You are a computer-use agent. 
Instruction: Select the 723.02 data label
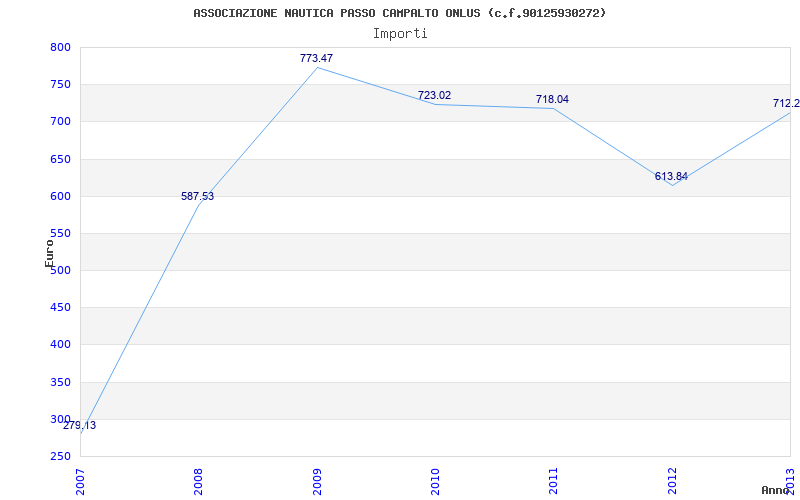tap(434, 95)
